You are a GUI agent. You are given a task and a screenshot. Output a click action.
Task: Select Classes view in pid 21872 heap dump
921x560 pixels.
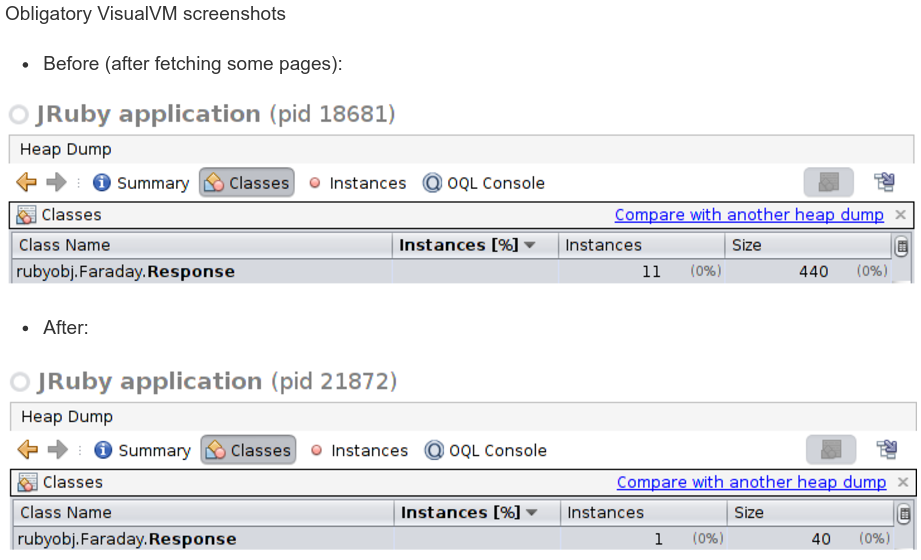point(248,450)
